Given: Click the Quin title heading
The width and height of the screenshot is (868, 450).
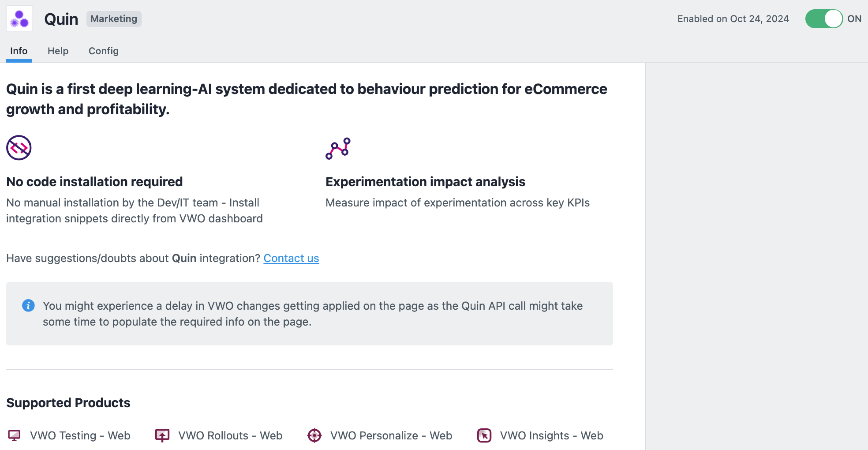Looking at the screenshot, I should [61, 19].
